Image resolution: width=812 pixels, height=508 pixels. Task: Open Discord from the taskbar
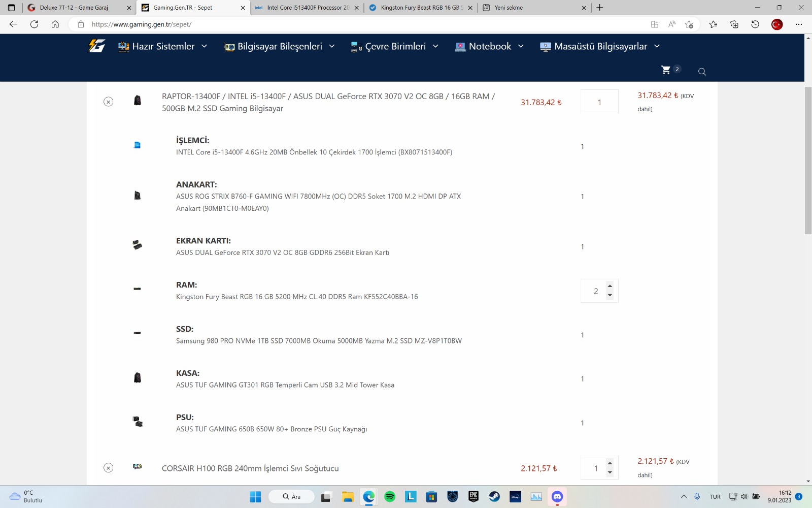[x=557, y=496]
